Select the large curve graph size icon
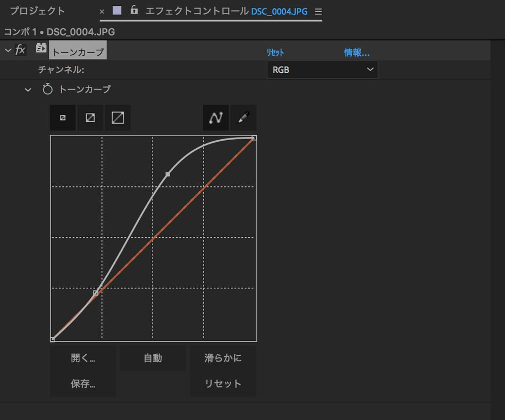Viewport: 505px width, 420px height. (x=117, y=118)
